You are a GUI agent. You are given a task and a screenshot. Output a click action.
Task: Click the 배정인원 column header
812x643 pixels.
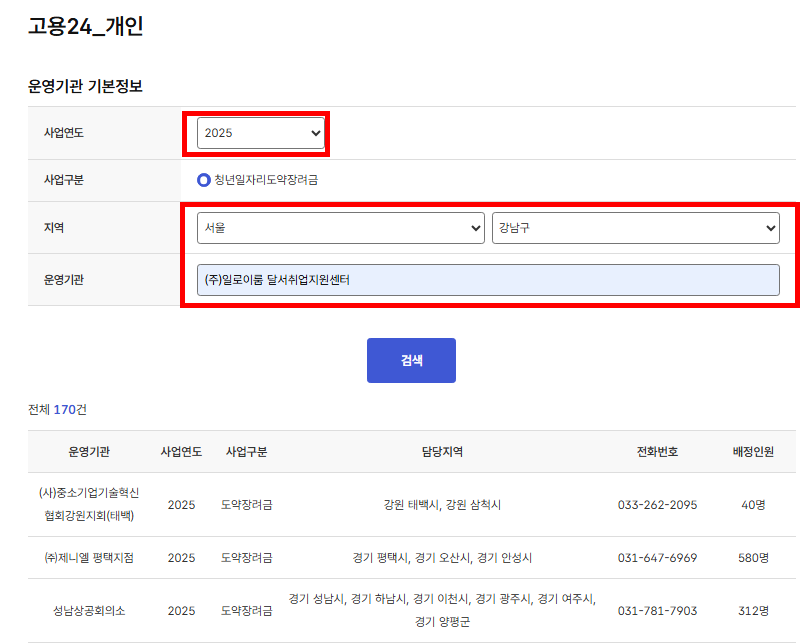coord(749,451)
